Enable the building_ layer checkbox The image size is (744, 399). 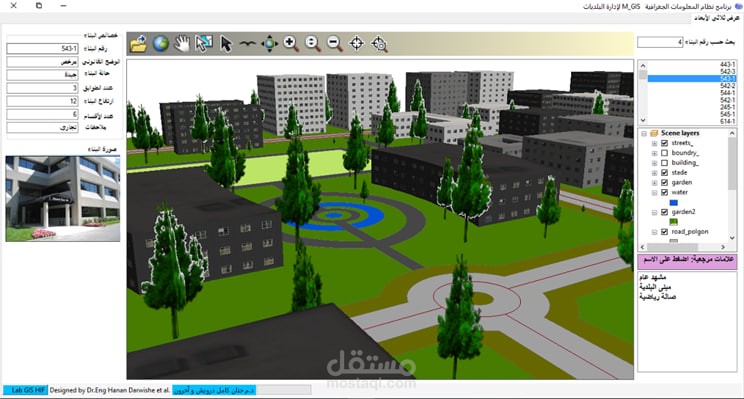pos(664,163)
